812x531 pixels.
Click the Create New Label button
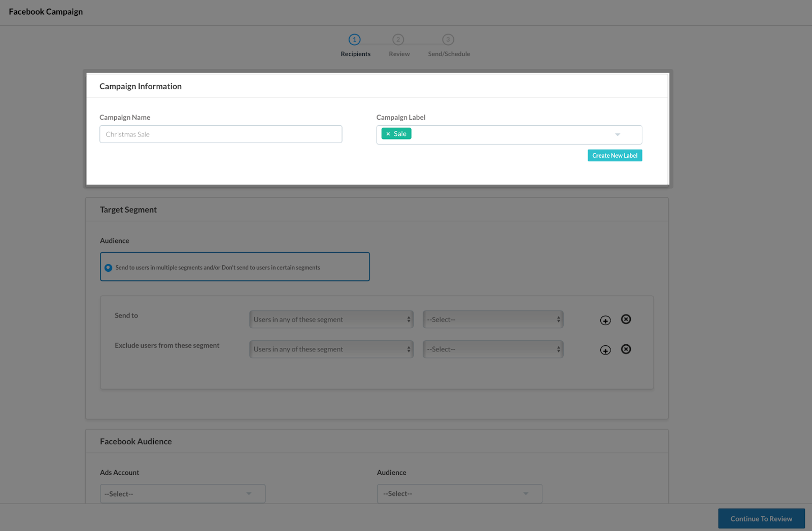click(615, 155)
